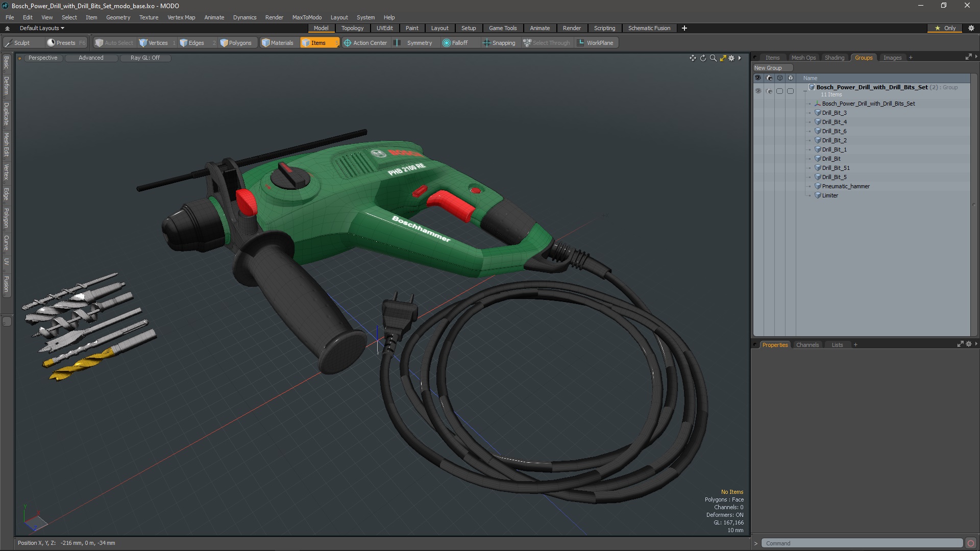The height and width of the screenshot is (551, 980).
Task: Expand the Properties panel to full size
Action: (960, 344)
